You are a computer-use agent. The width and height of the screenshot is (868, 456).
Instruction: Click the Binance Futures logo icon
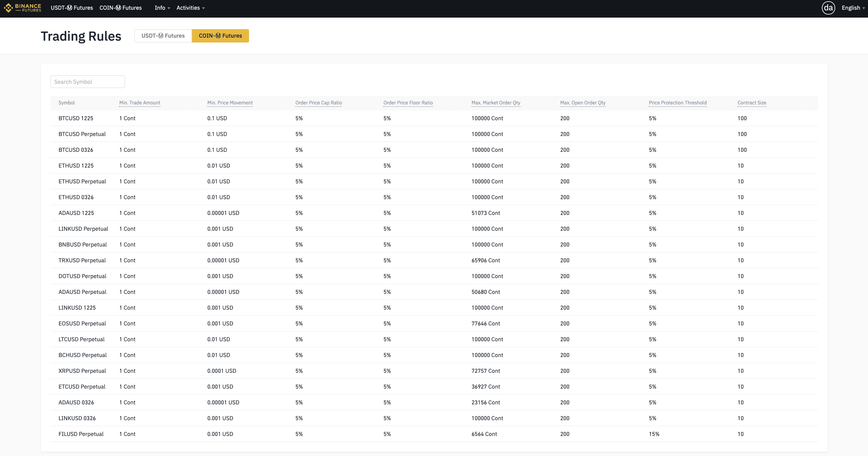[8, 8]
